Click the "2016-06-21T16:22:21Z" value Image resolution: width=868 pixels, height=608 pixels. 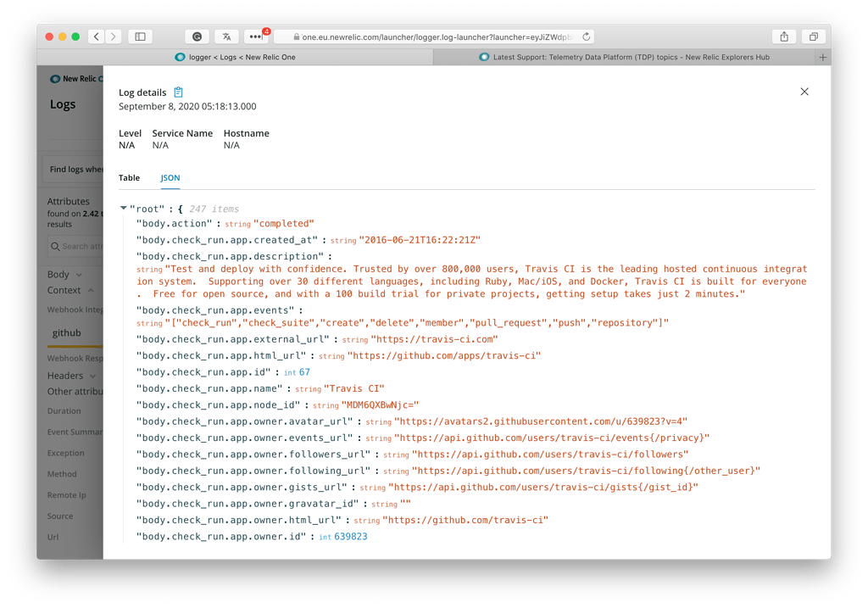pos(420,240)
